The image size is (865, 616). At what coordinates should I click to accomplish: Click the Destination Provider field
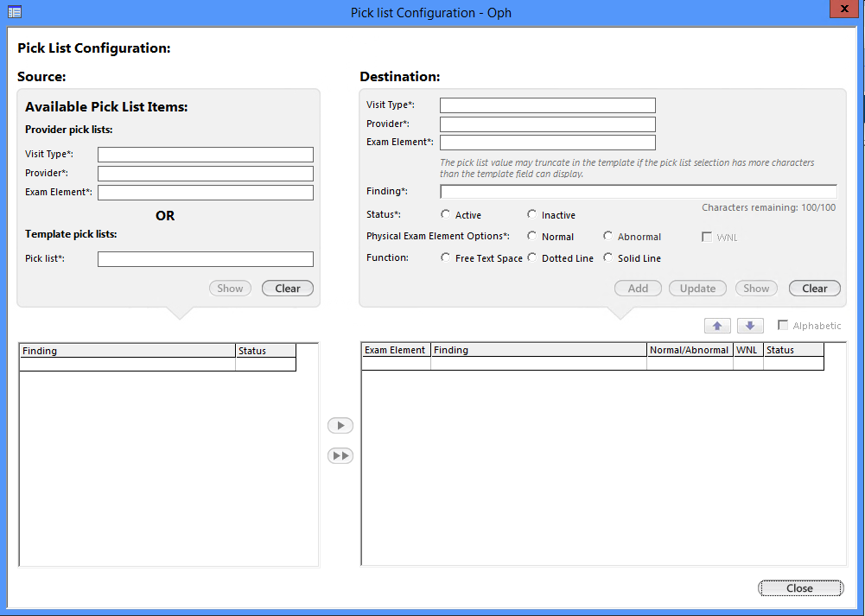[x=547, y=124]
